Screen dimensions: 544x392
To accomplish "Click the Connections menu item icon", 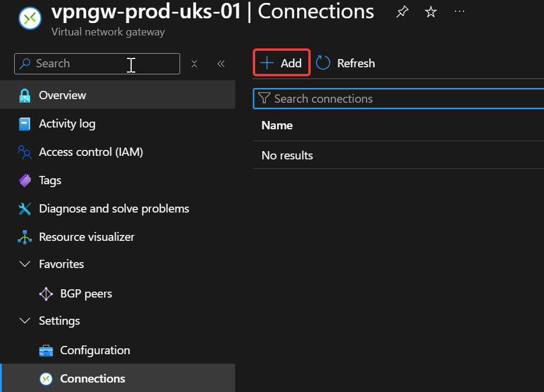I will [46, 379].
